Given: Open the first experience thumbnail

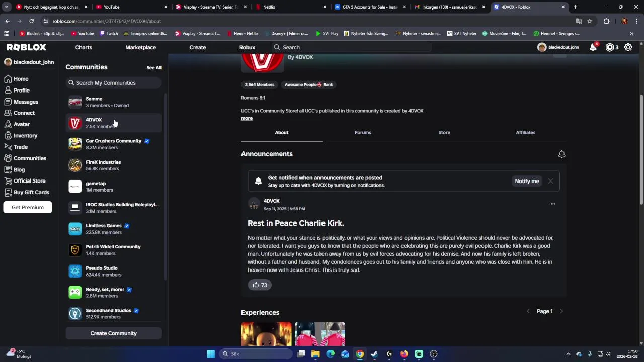Looking at the screenshot, I should [x=266, y=334].
